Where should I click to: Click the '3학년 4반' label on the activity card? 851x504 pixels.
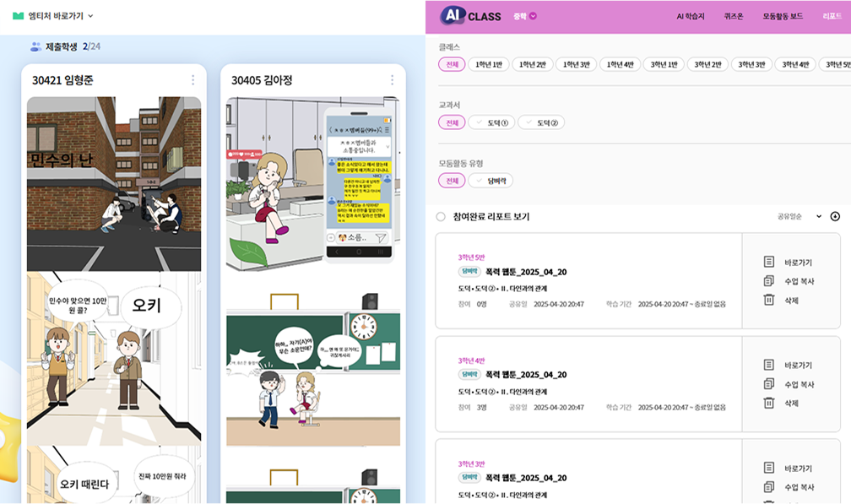471,360
